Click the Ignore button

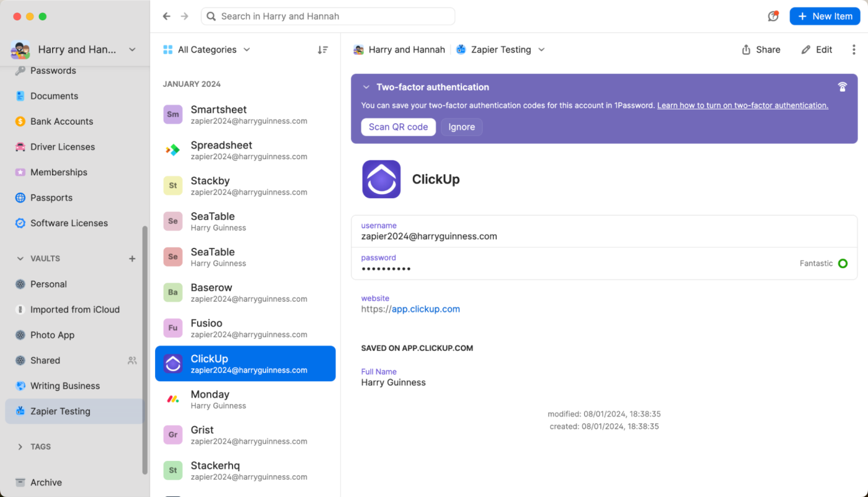point(461,127)
